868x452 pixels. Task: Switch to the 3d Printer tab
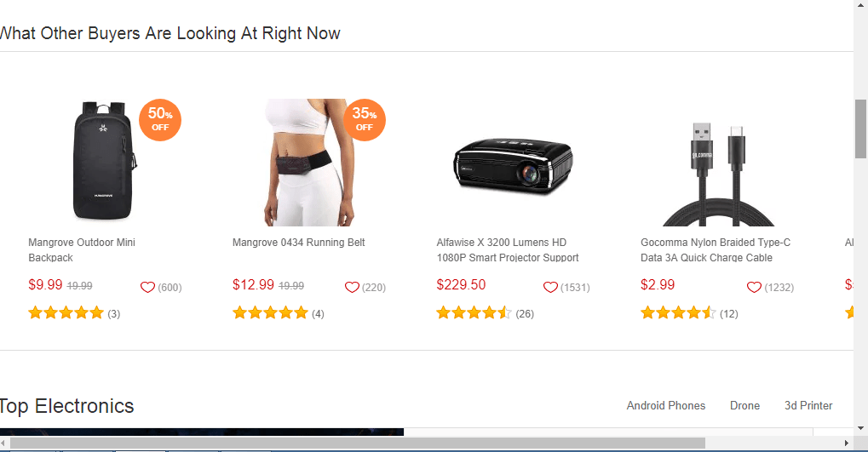pos(808,405)
